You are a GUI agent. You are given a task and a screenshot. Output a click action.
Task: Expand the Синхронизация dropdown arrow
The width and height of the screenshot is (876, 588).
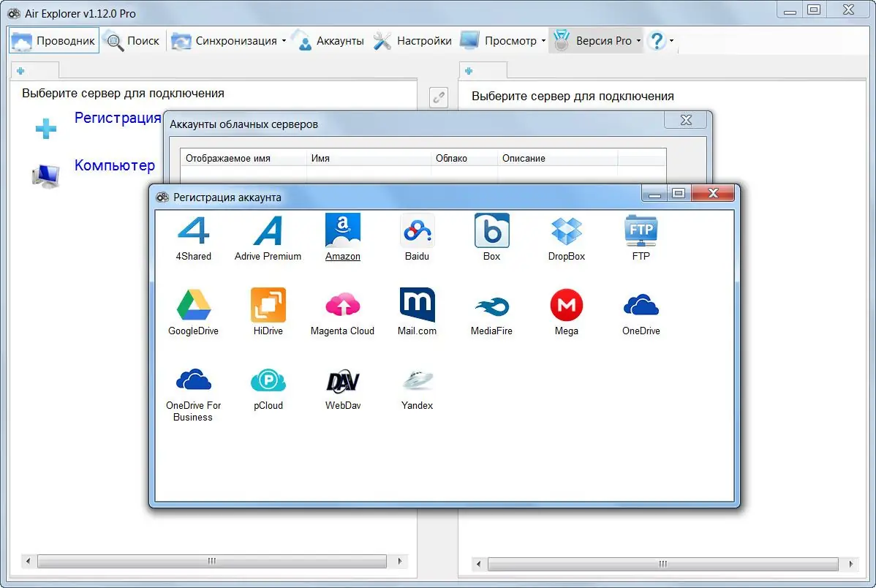coord(284,41)
